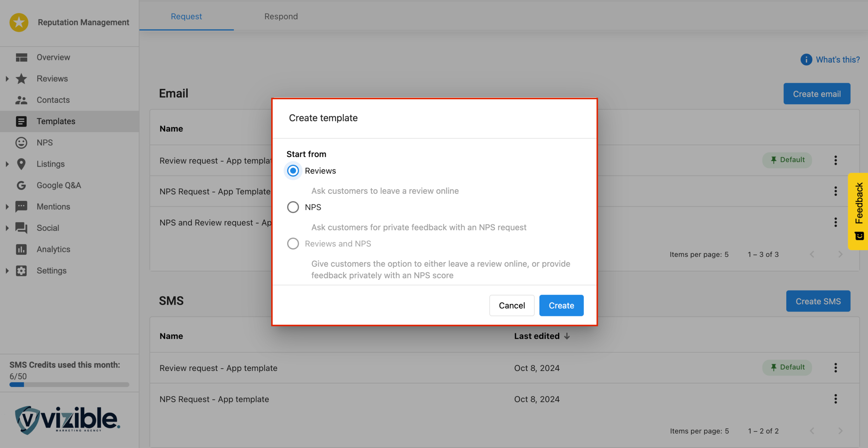The height and width of the screenshot is (448, 868).
Task: Open NPS smiley face icon in sidebar
Action: 21,143
